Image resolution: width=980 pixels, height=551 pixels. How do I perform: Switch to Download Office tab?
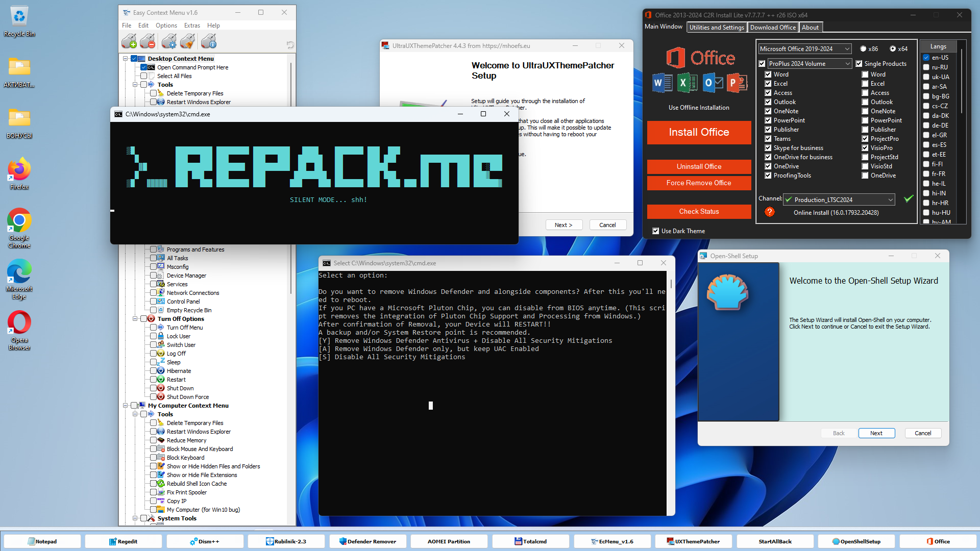773,28
